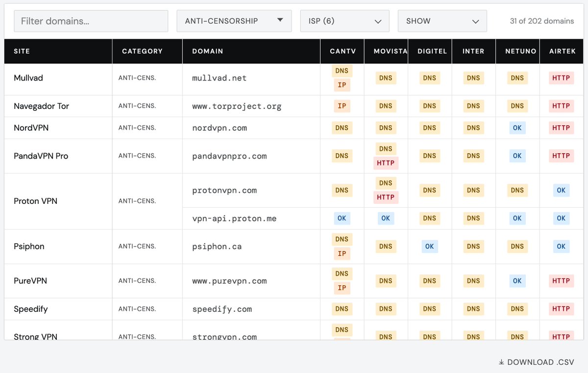
Task: Click psiphon.ca domain
Action: point(217,247)
